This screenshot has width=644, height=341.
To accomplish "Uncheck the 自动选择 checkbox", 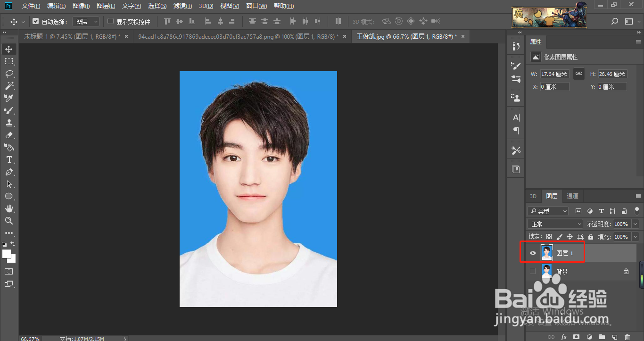I will [35, 21].
